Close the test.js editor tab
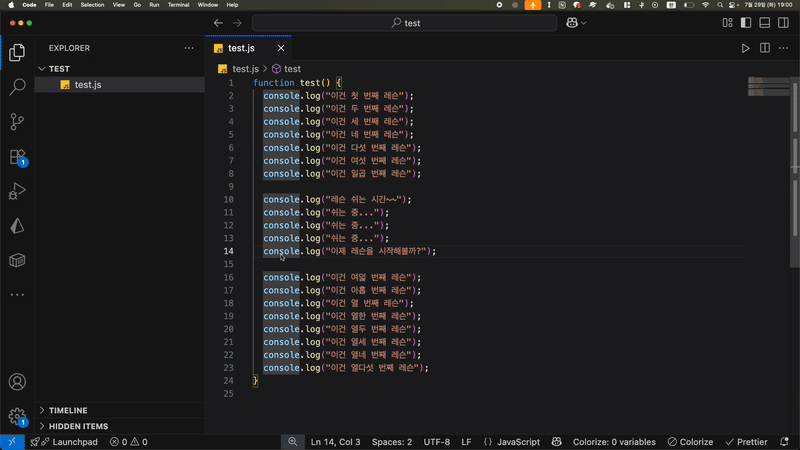The height and width of the screenshot is (450, 800). [x=281, y=48]
